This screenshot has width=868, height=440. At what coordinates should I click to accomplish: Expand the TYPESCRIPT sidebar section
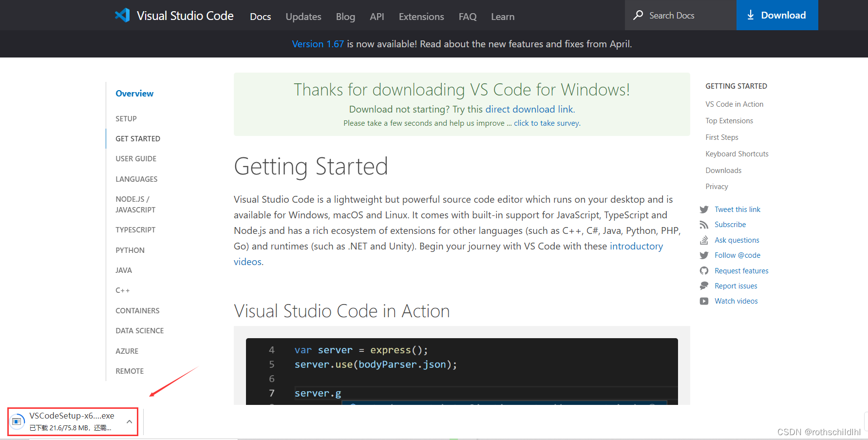[135, 230]
